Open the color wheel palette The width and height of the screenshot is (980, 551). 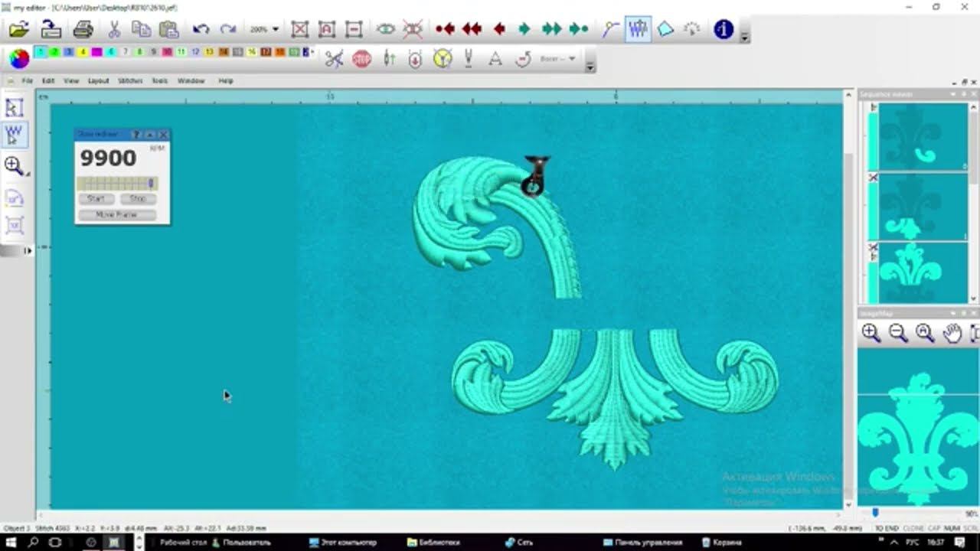click(19, 58)
